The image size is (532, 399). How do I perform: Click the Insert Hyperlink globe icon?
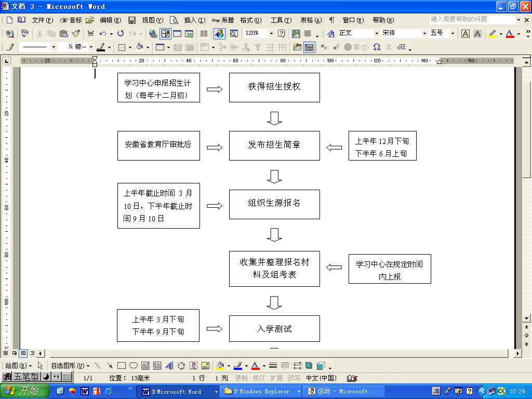coord(153,33)
